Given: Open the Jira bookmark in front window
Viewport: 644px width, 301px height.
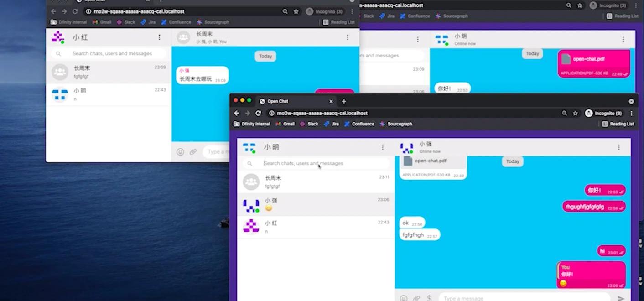Looking at the screenshot, I should click(x=331, y=124).
